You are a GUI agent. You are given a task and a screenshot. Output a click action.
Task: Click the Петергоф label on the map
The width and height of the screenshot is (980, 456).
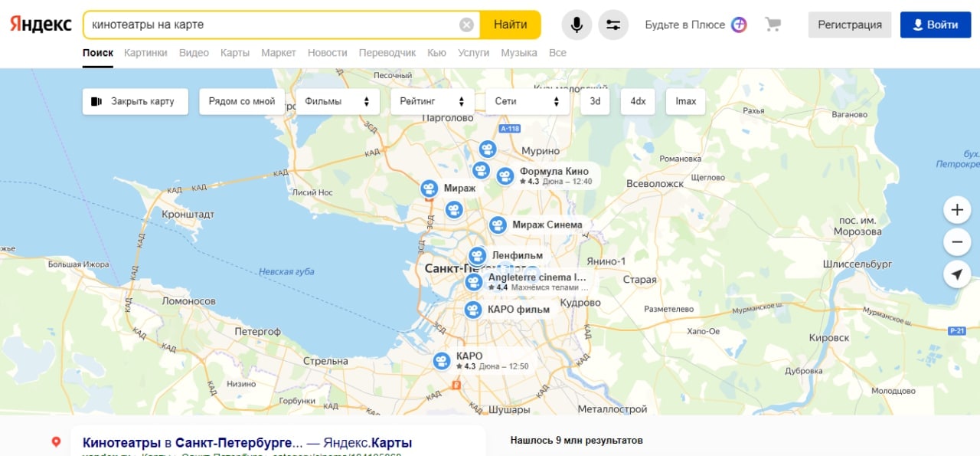click(x=257, y=332)
